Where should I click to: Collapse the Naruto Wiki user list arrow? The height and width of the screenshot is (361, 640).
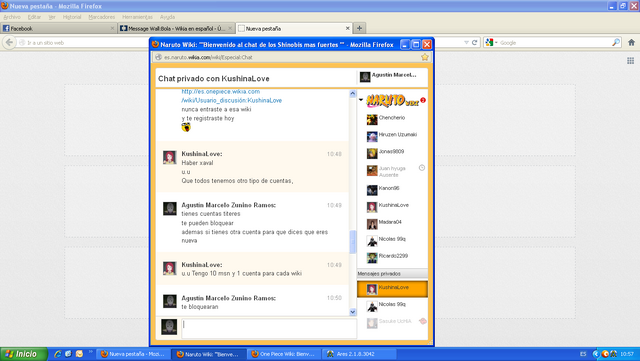tap(361, 100)
